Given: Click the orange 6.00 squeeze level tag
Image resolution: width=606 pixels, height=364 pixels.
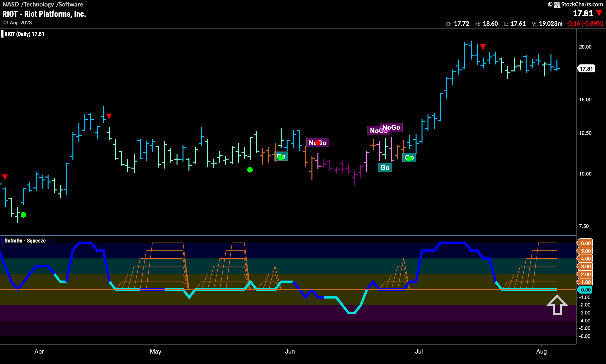Looking at the screenshot, I should click(x=585, y=243).
